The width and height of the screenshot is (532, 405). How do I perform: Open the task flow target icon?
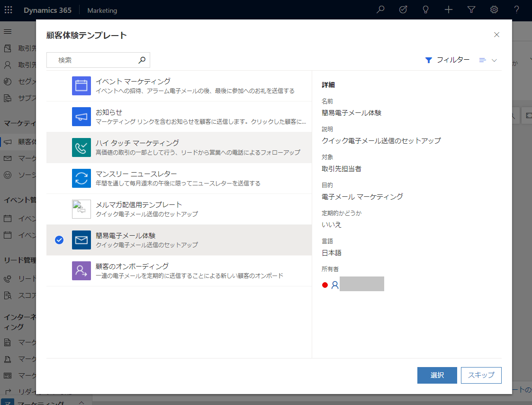[403, 10]
